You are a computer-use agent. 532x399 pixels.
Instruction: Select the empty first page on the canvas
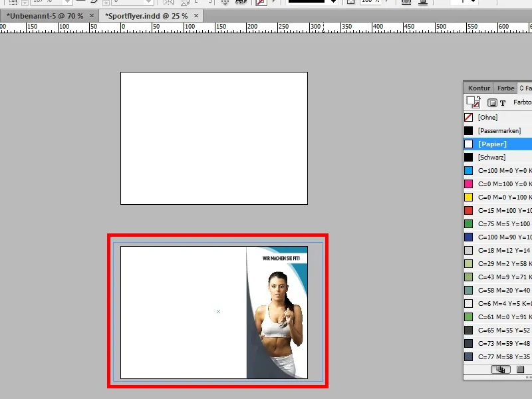[214, 138]
